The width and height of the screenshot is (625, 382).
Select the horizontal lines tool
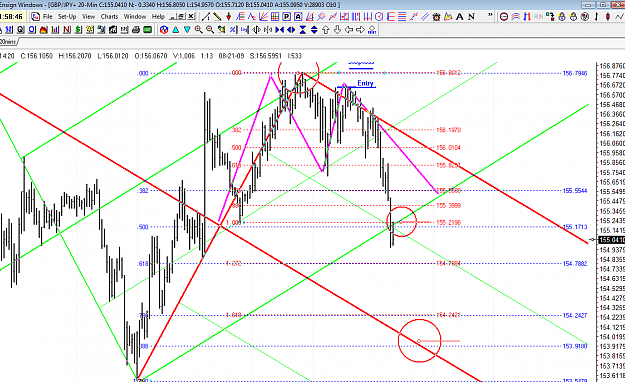click(x=402, y=17)
